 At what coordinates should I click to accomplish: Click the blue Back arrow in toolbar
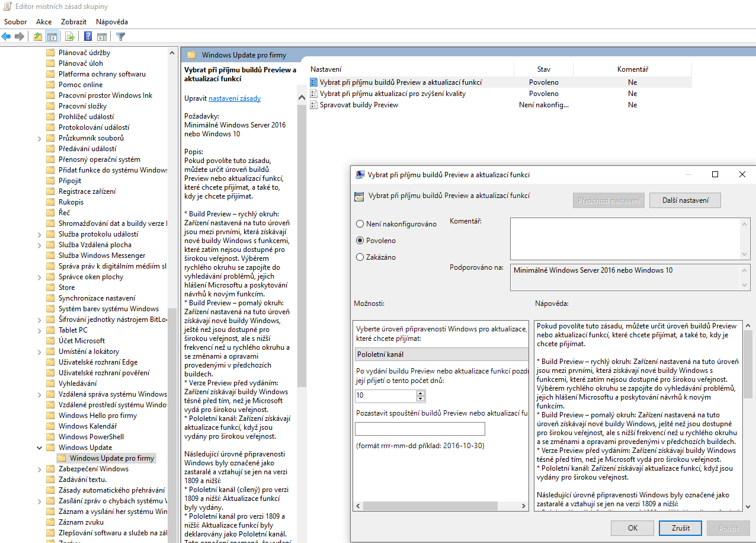pos(7,37)
